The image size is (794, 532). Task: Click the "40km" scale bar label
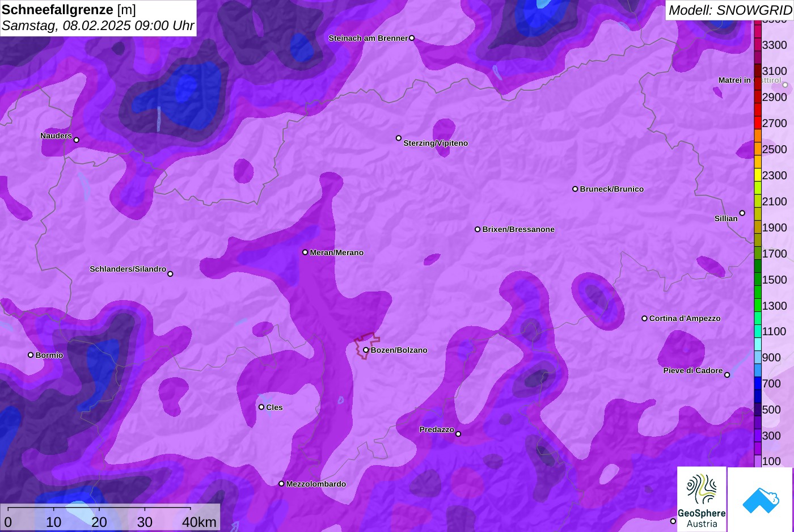(199, 522)
